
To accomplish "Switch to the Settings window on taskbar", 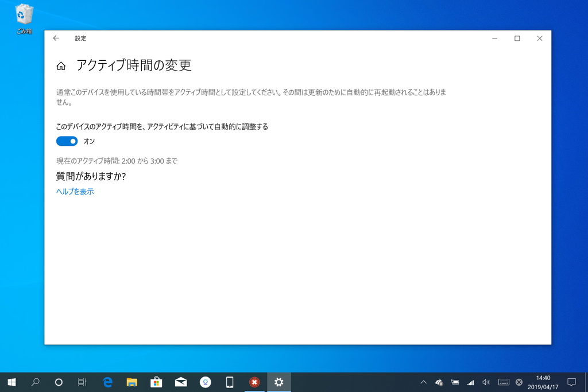I will [279, 382].
